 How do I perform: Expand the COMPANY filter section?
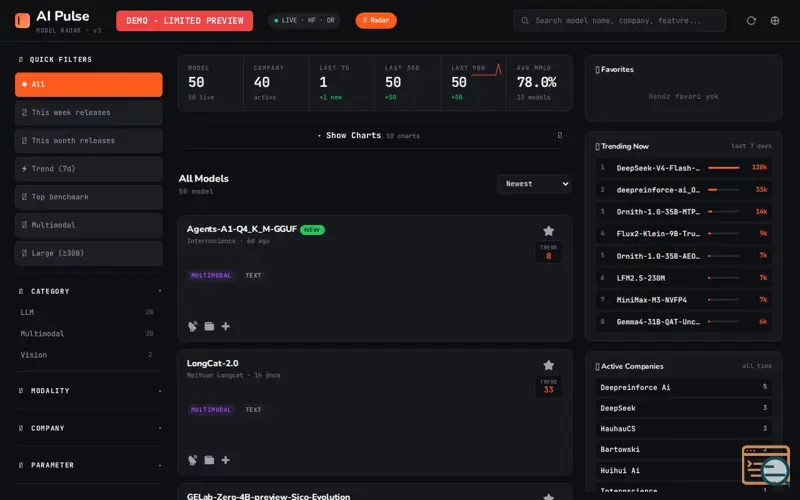(x=89, y=428)
